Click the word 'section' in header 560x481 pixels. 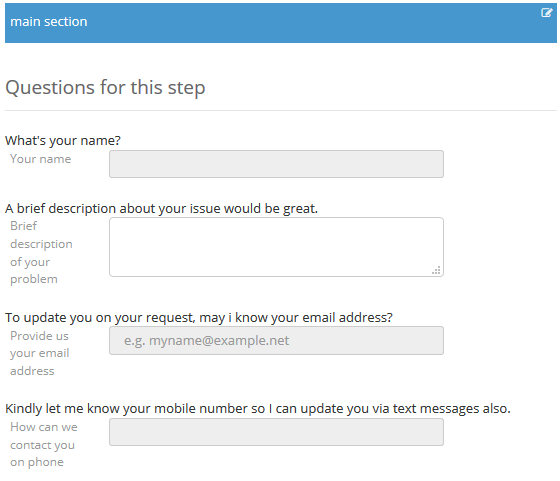66,22
